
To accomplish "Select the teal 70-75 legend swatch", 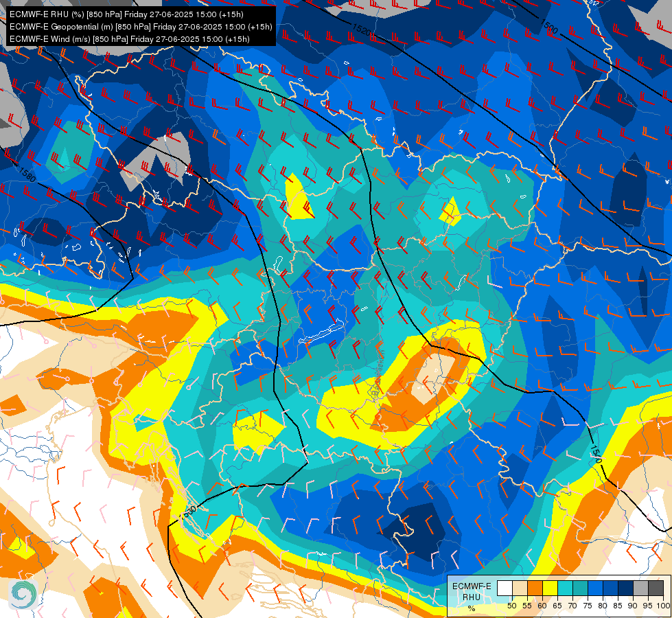I will point(580,588).
